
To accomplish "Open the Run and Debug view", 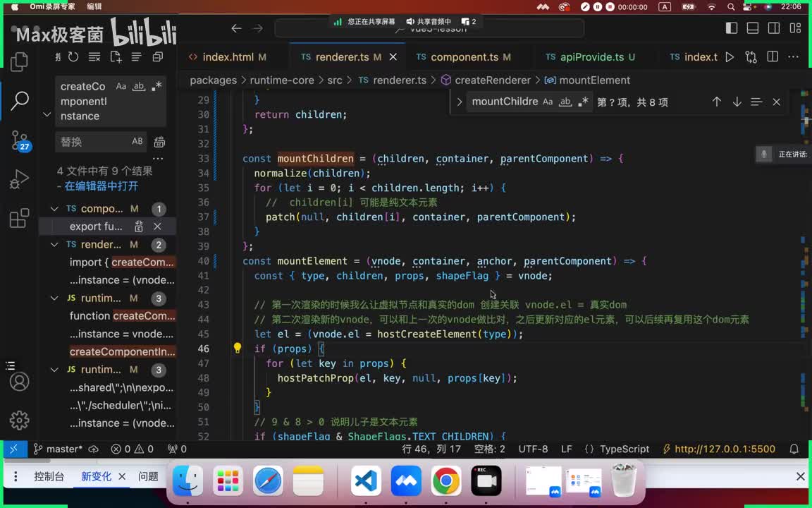I will click(x=20, y=179).
